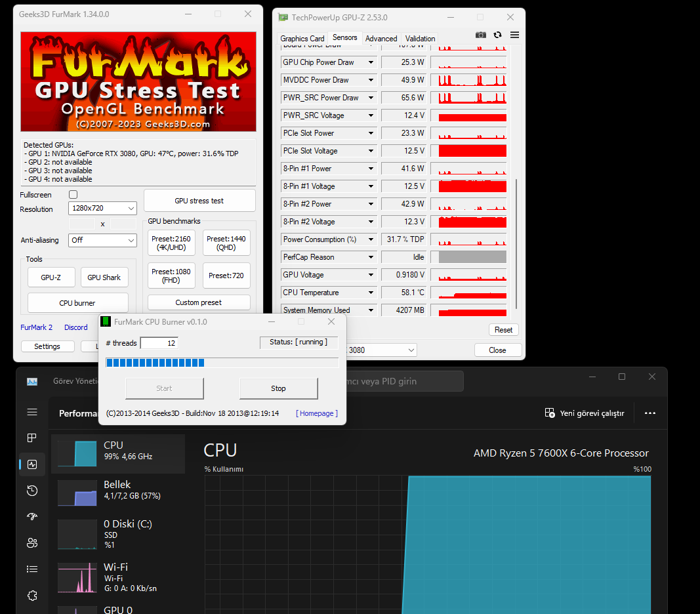Click the Power Consumption 31.7 % TDP value
Image resolution: width=700 pixels, height=614 pixels.
coord(404,239)
